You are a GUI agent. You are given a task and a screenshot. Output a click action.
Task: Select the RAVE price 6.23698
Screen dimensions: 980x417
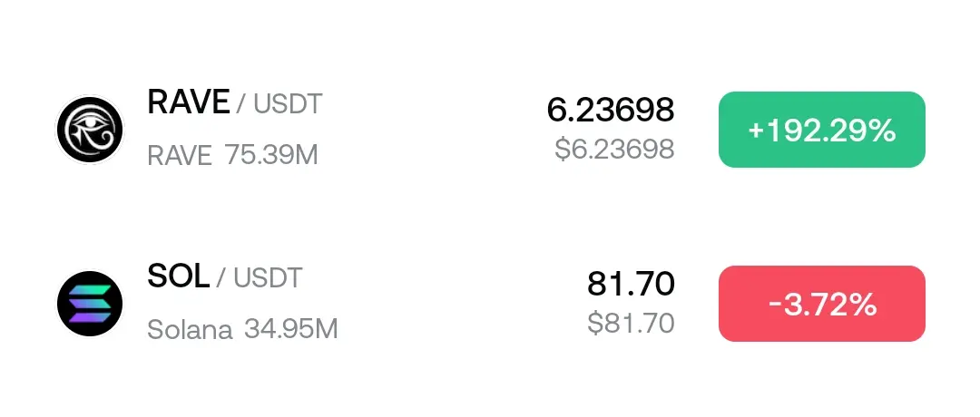click(x=610, y=110)
